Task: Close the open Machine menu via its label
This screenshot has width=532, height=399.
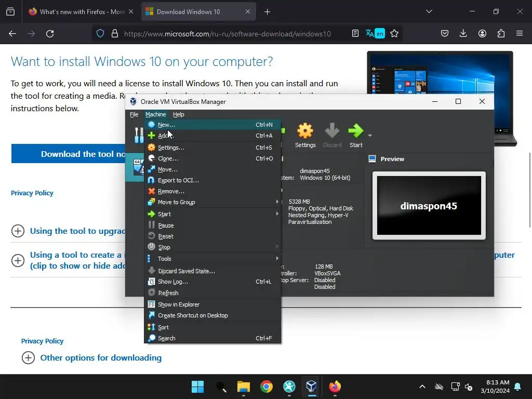Action: [156, 114]
